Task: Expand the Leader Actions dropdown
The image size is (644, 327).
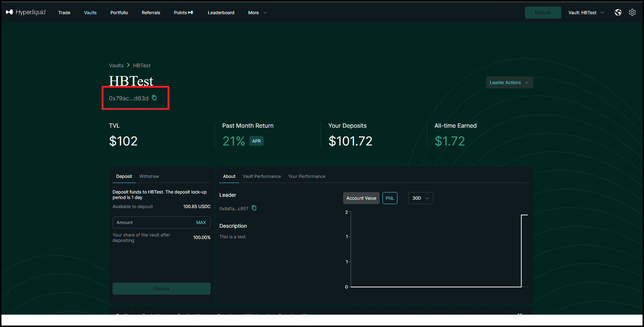Action: point(509,83)
